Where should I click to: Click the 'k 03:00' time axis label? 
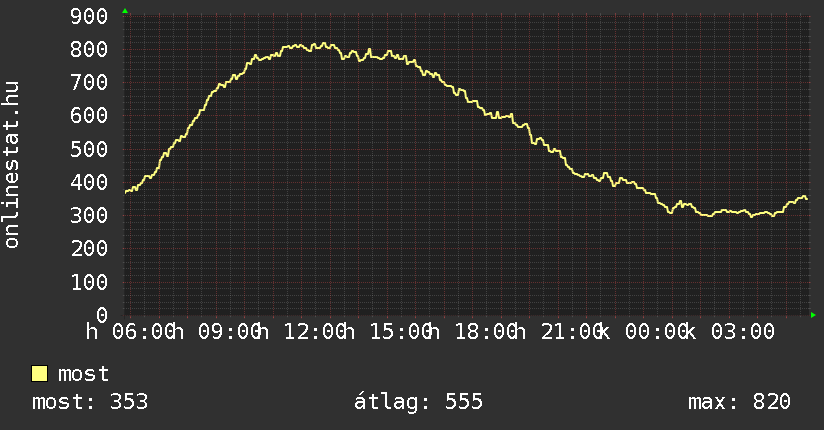(x=731, y=332)
